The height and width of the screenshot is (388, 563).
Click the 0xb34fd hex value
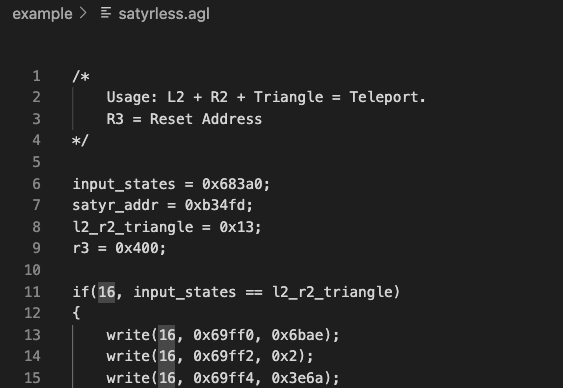[x=214, y=205]
